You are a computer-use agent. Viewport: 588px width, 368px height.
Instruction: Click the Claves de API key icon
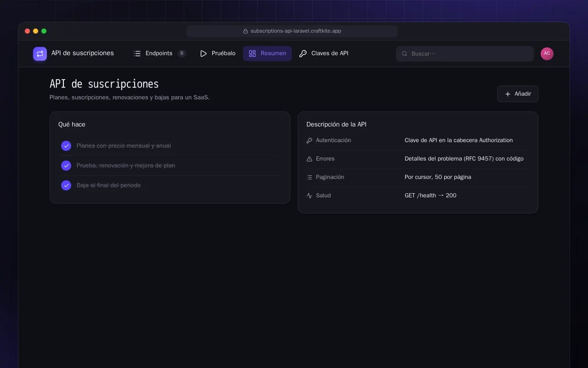click(303, 53)
